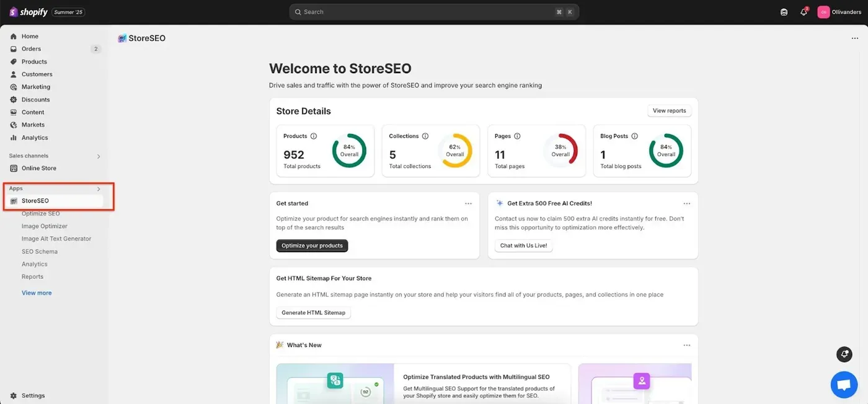Screen dimensions: 868x404
Task: Click the info icon next to Products
Action: [x=314, y=136]
